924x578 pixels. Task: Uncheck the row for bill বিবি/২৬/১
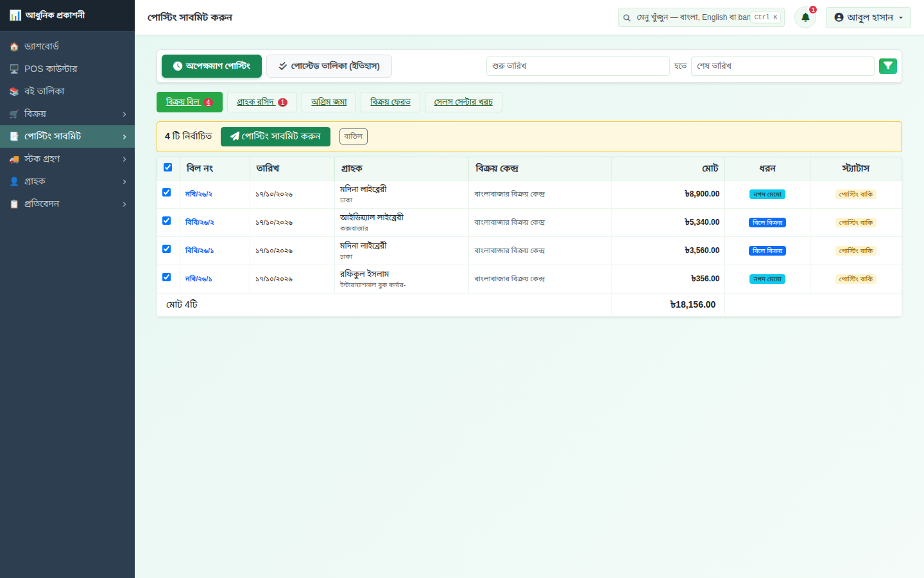166,249
